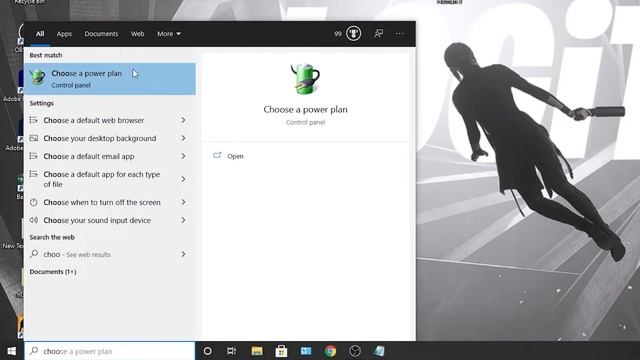Switch to the Documents tab
The height and width of the screenshot is (360, 640).
pos(101,34)
